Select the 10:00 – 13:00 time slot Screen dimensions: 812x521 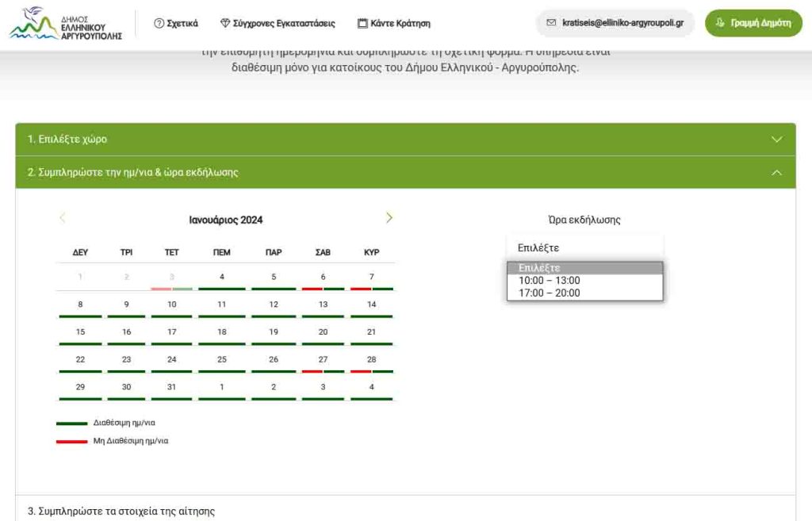550,281
